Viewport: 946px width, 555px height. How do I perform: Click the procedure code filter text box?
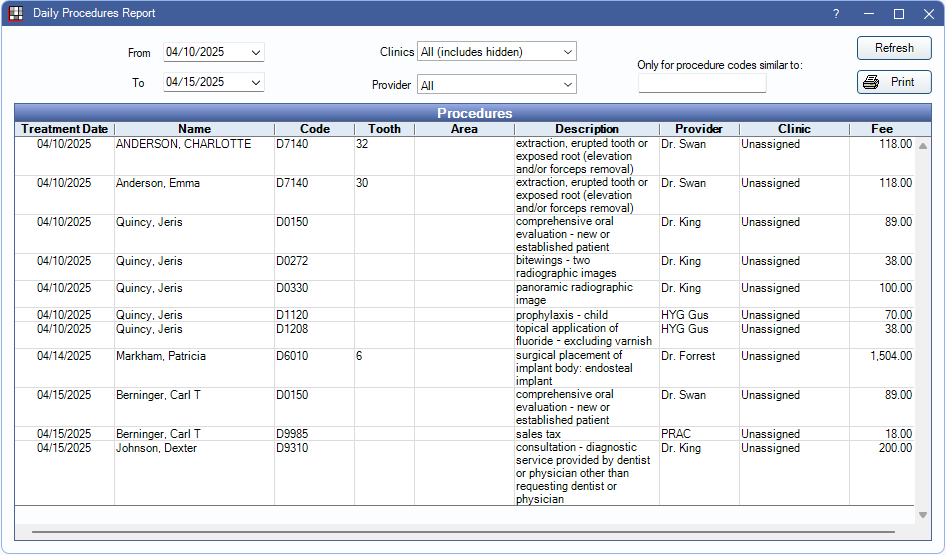click(x=702, y=84)
